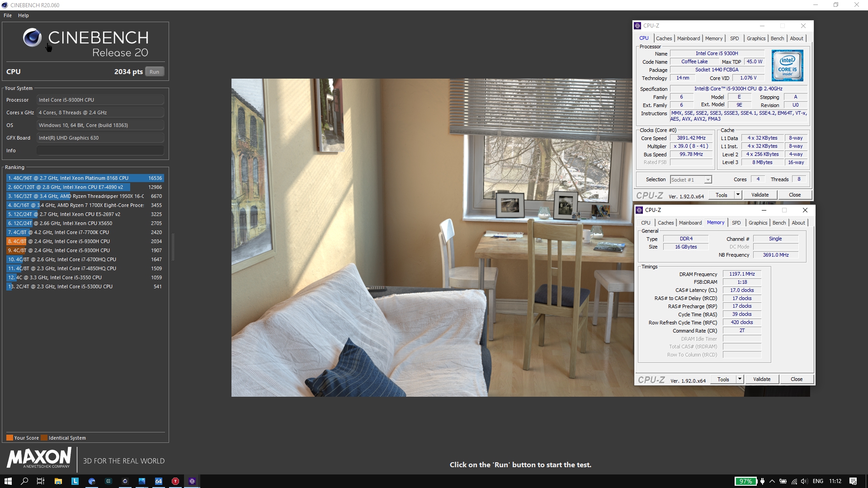Click the CPU-Z title bar icon of upper window

click(x=637, y=26)
